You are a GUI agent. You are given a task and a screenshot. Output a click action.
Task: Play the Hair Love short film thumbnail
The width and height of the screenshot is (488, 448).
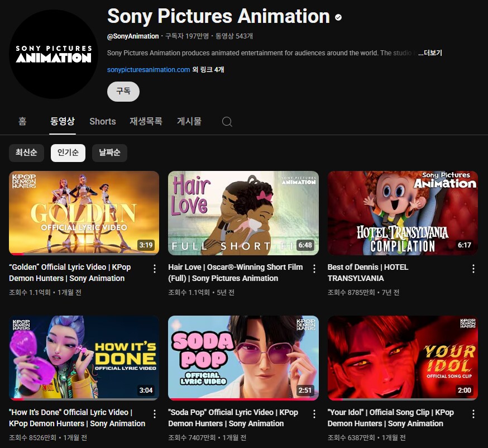(x=243, y=213)
